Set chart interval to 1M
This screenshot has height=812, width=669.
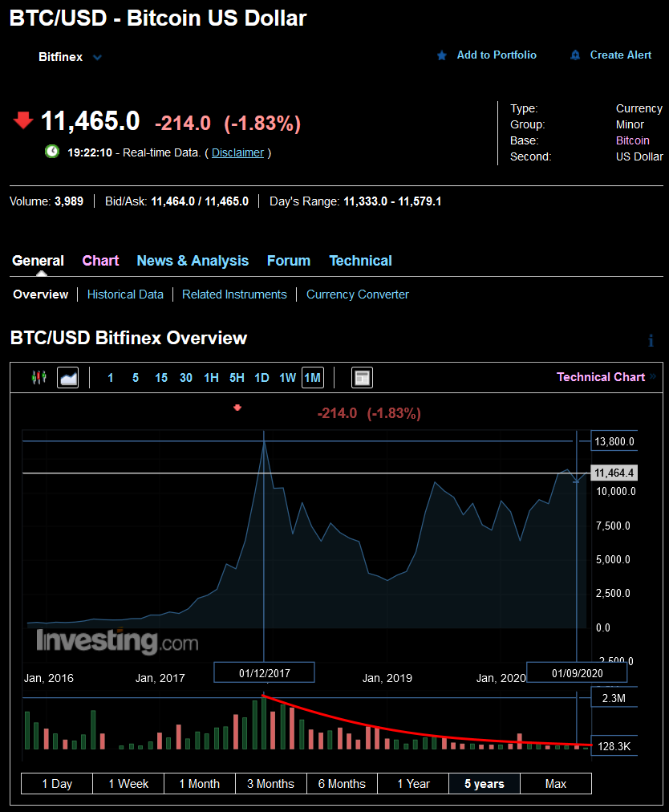tap(313, 378)
